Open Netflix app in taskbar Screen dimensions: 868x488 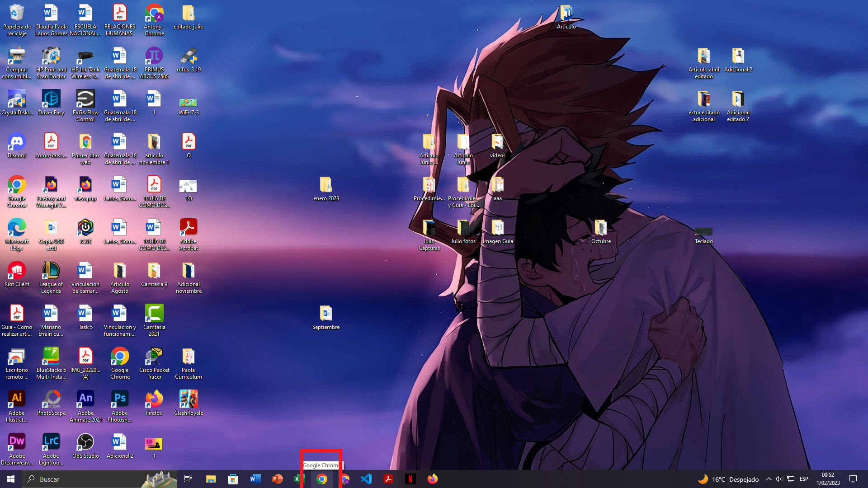[410, 479]
